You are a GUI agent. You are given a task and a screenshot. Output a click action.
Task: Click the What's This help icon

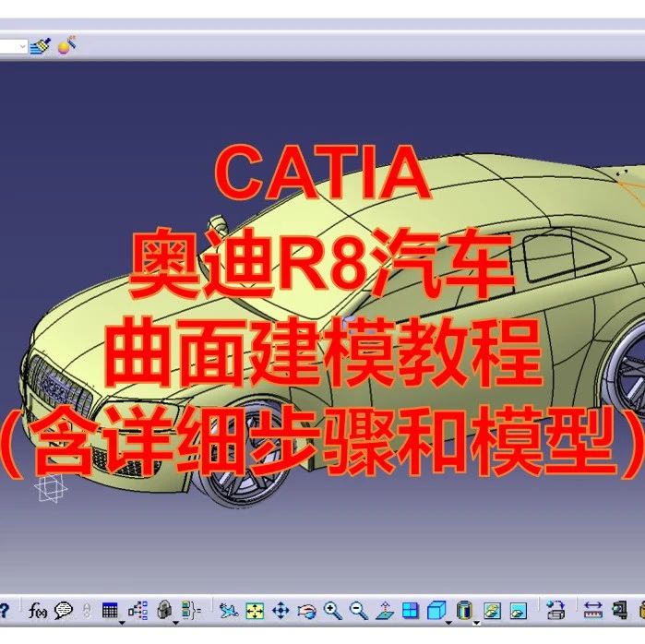[x=4, y=610]
